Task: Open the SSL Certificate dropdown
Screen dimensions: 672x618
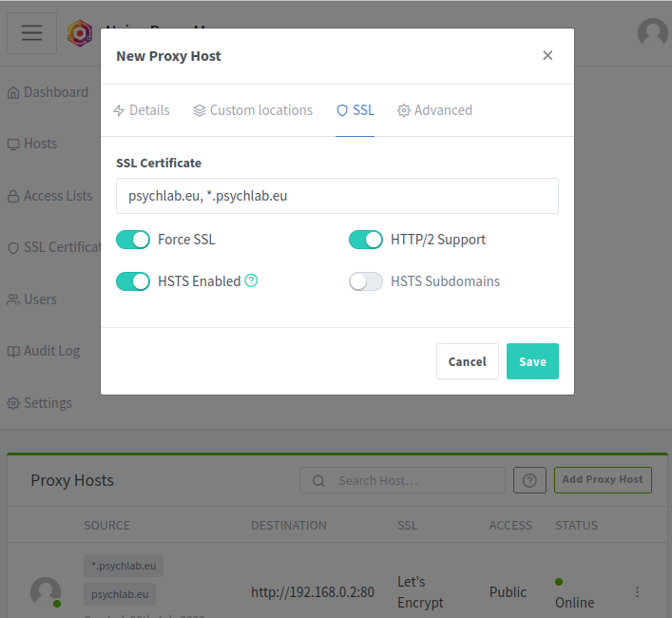Action: coord(337,196)
